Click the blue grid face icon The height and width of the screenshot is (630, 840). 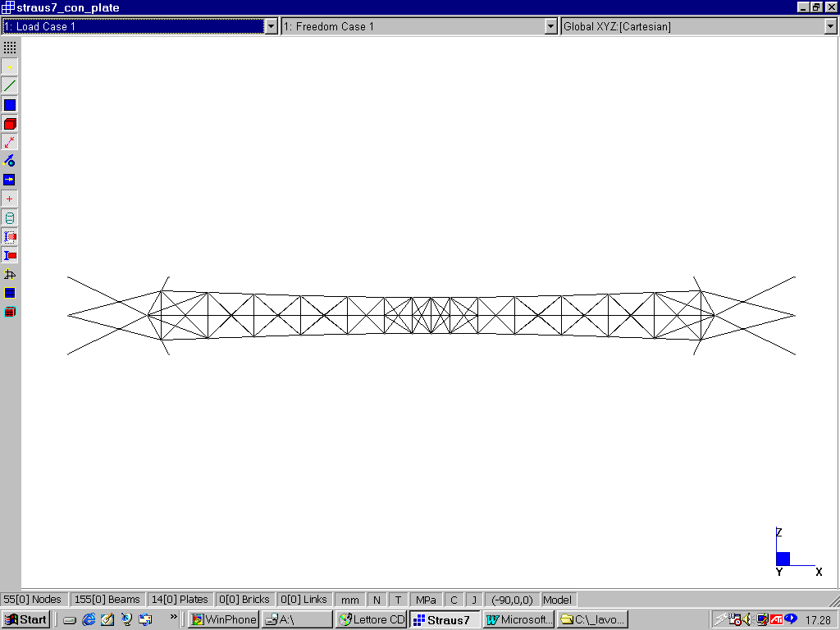tap(10, 293)
